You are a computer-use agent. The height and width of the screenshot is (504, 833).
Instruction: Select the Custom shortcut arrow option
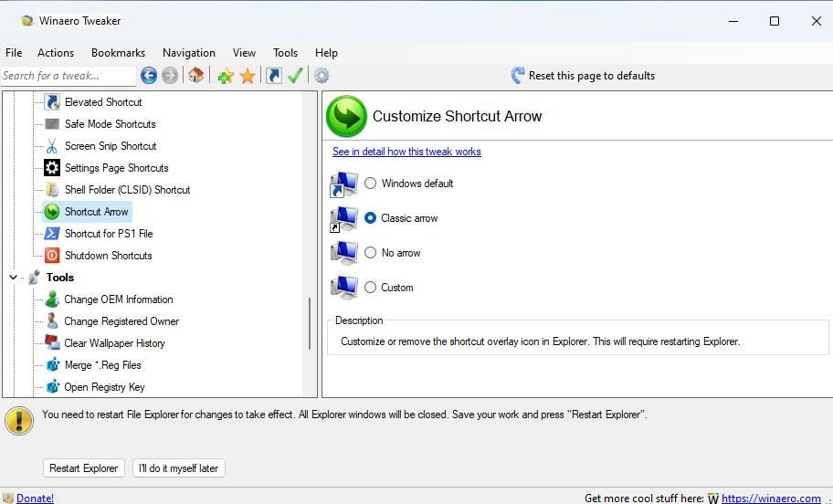tap(370, 288)
